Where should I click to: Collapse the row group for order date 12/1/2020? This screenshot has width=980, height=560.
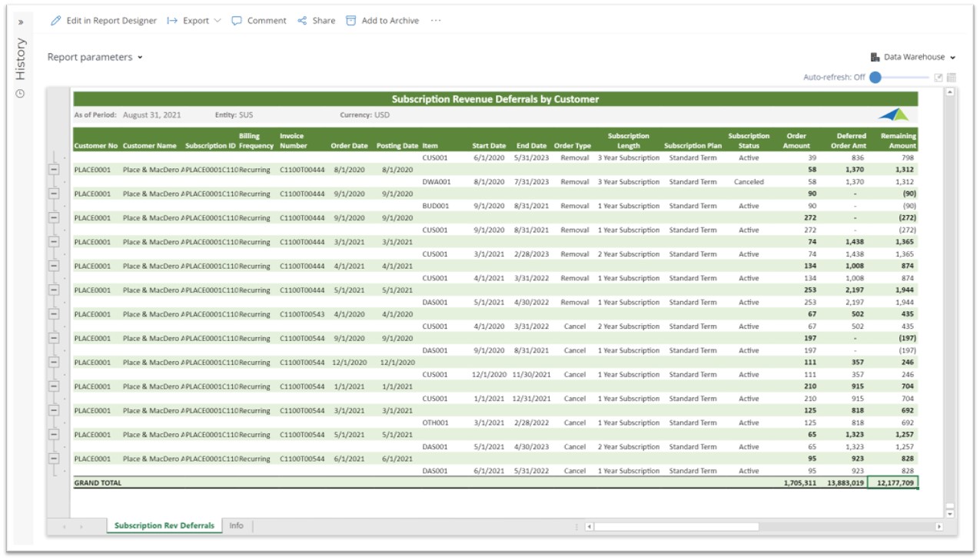coord(54,363)
